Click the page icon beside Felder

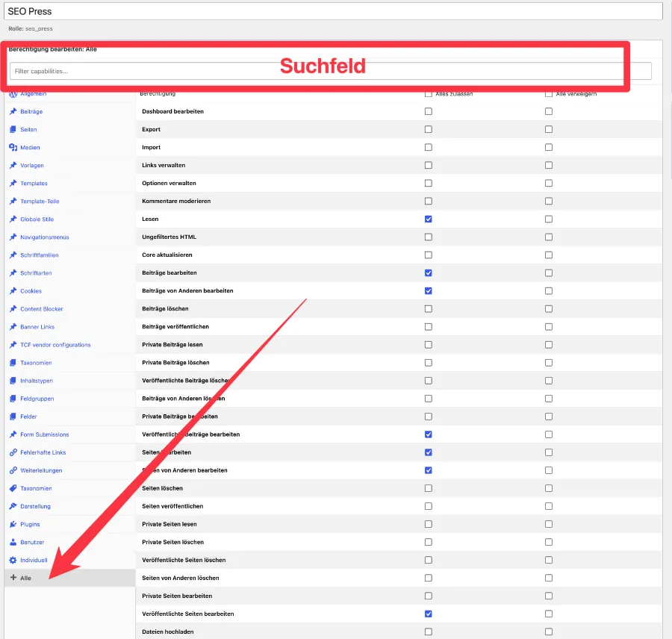pos(13,417)
